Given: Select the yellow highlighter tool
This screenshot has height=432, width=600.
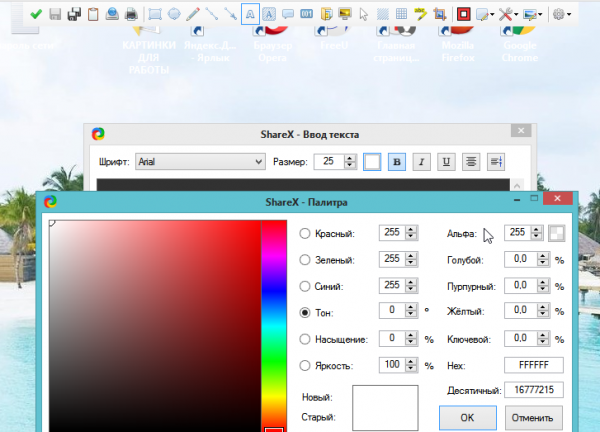Looking at the screenshot, I should pos(421,15).
